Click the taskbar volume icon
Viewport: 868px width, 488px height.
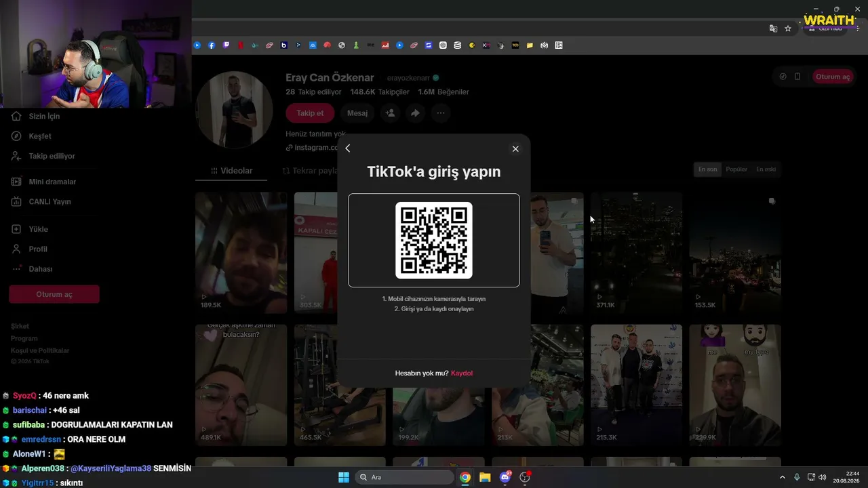[x=822, y=477]
